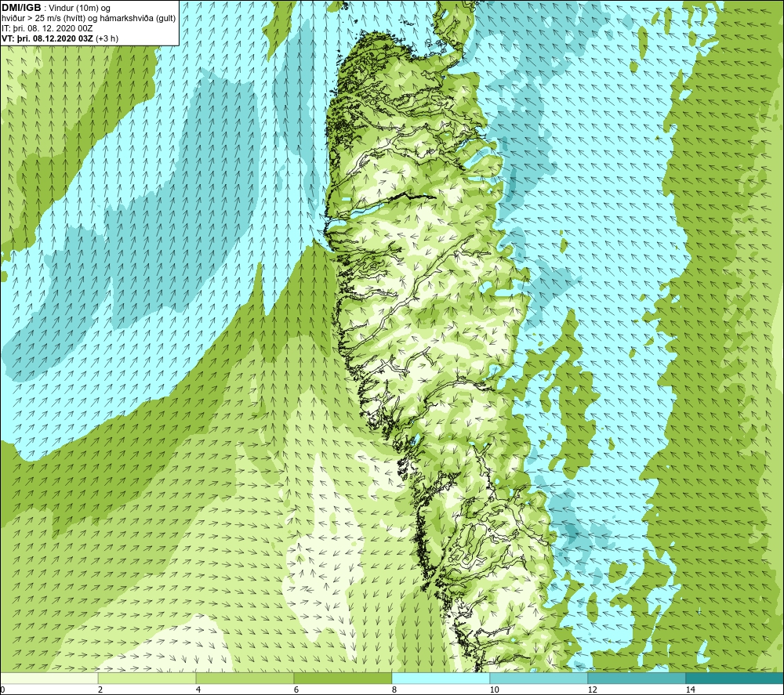This screenshot has width=784, height=695.
Task: Click the scale label '8'
Action: click(394, 690)
